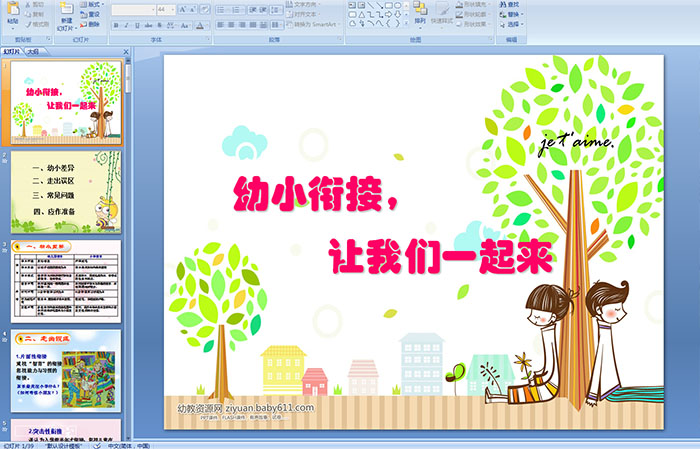Click the Cut (剪切) scissors icon

pyautogui.click(x=29, y=4)
